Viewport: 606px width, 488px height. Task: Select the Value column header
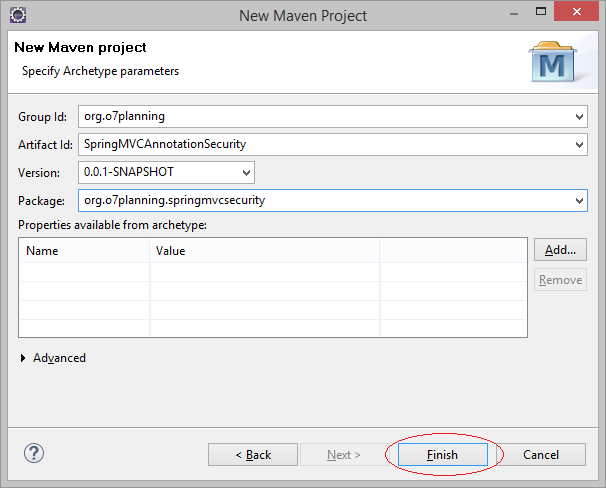tap(265, 251)
